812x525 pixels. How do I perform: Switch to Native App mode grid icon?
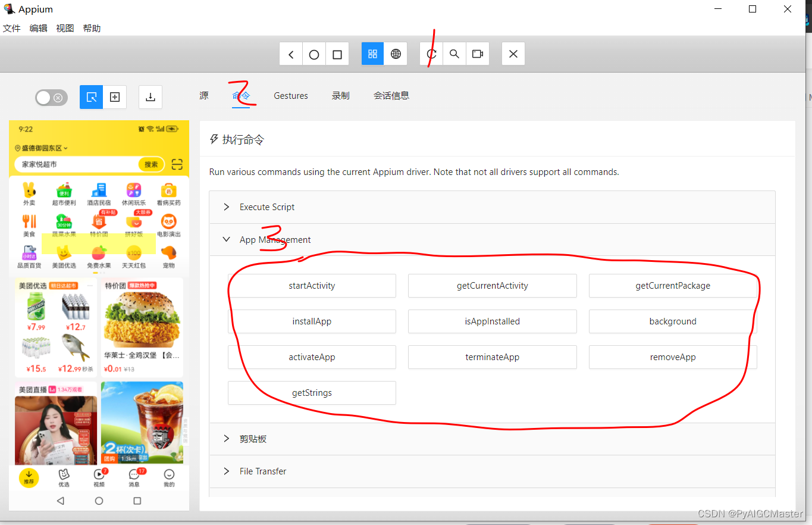point(372,54)
